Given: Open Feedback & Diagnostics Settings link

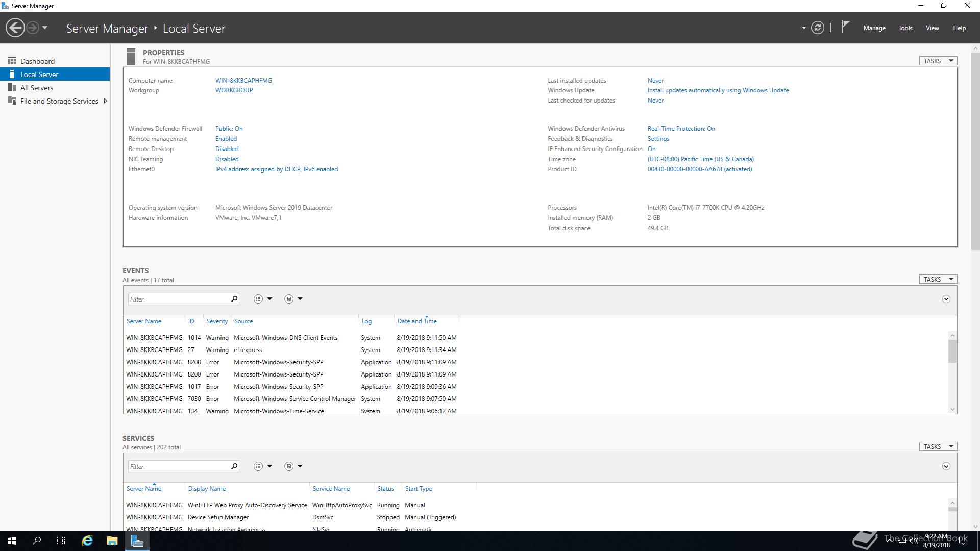Looking at the screenshot, I should pos(658,139).
